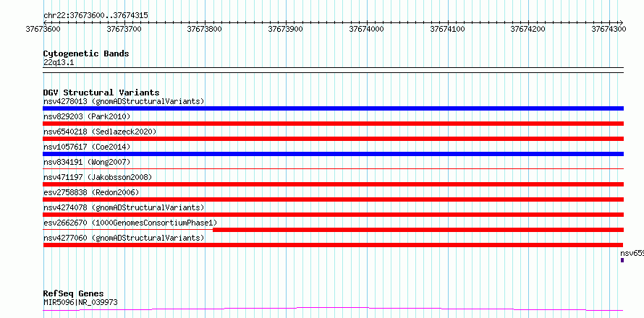The height and width of the screenshot is (318, 644).
Task: Click the 37674000 ruler position
Action: click(366, 29)
